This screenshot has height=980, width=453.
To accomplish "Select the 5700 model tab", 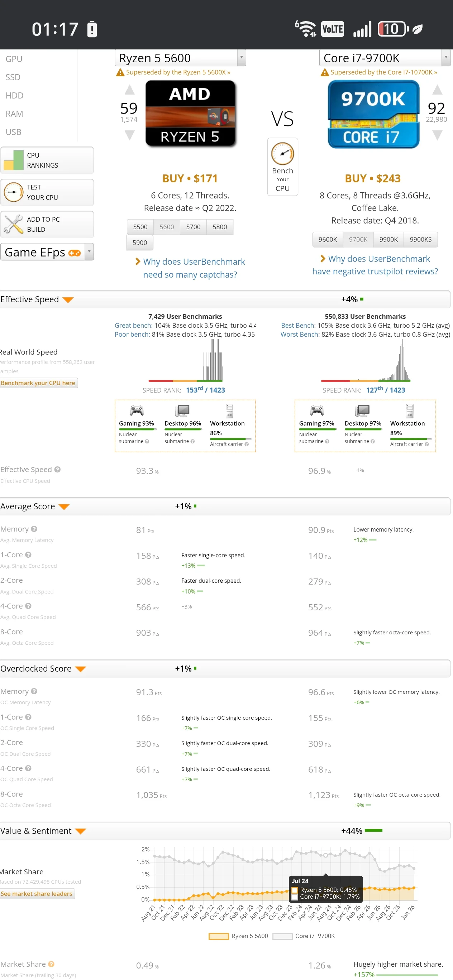I will point(193,227).
